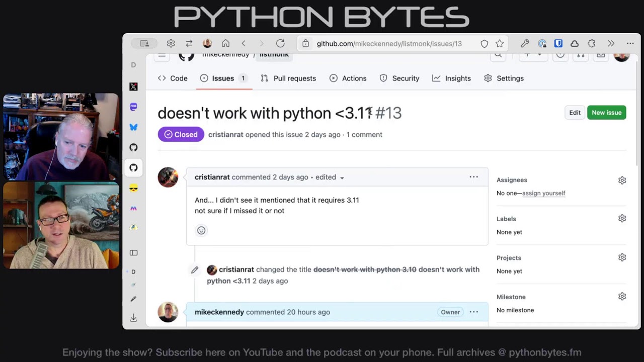Add emoji reaction to first comment
This screenshot has width=644, height=362.
coord(201,230)
